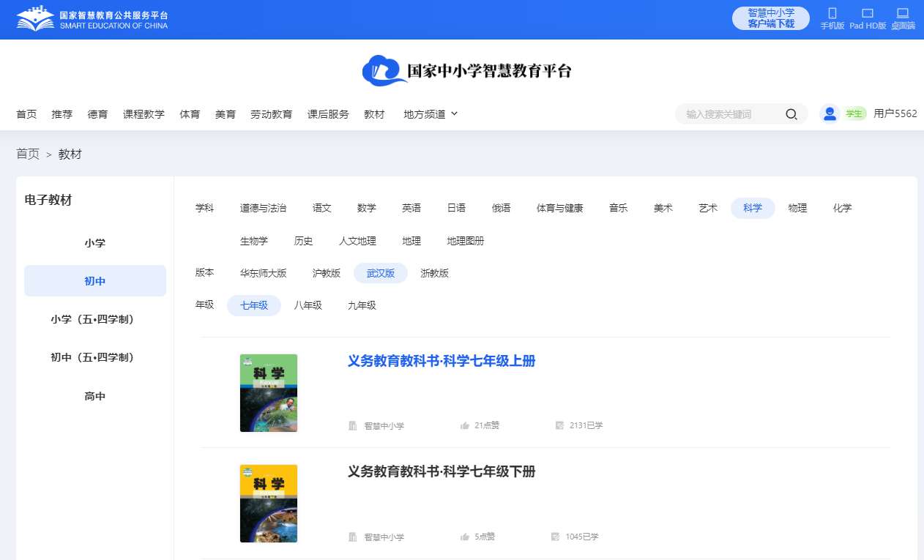Image resolution: width=924 pixels, height=560 pixels.
Task: Open the 体育 menu item
Action: (190, 114)
